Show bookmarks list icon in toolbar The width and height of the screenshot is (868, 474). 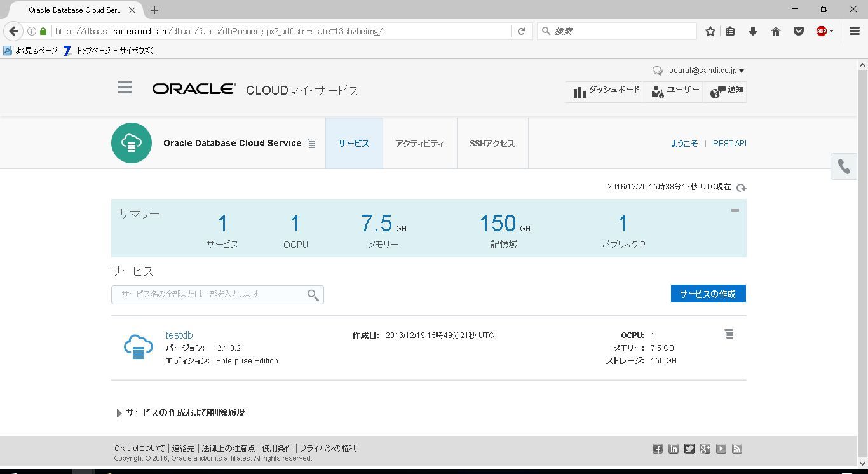[x=731, y=31]
